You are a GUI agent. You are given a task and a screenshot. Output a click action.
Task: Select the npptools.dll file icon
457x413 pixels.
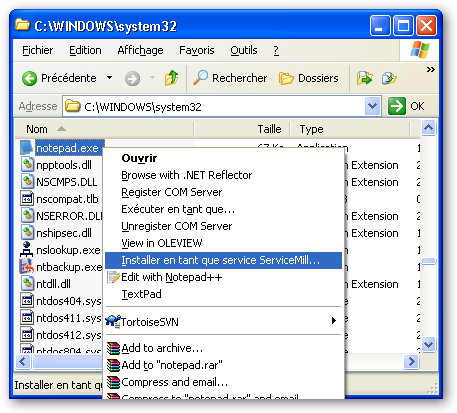pyautogui.click(x=27, y=165)
